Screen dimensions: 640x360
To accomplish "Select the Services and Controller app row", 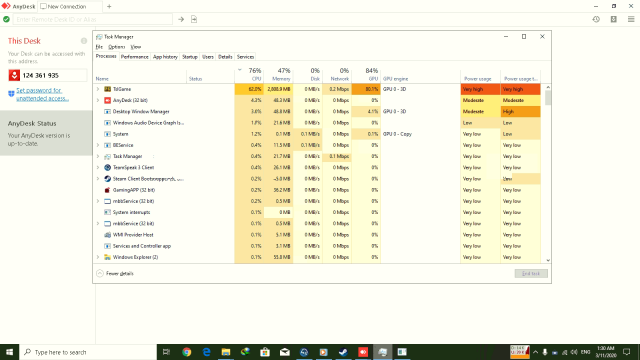I will [x=318, y=246].
